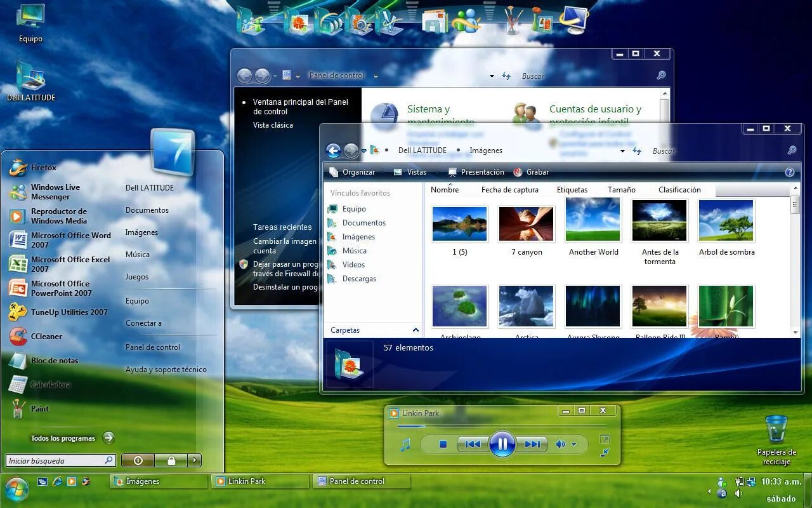812x508 pixels.
Task: Lock the computer from Start menu
Action: [x=171, y=460]
